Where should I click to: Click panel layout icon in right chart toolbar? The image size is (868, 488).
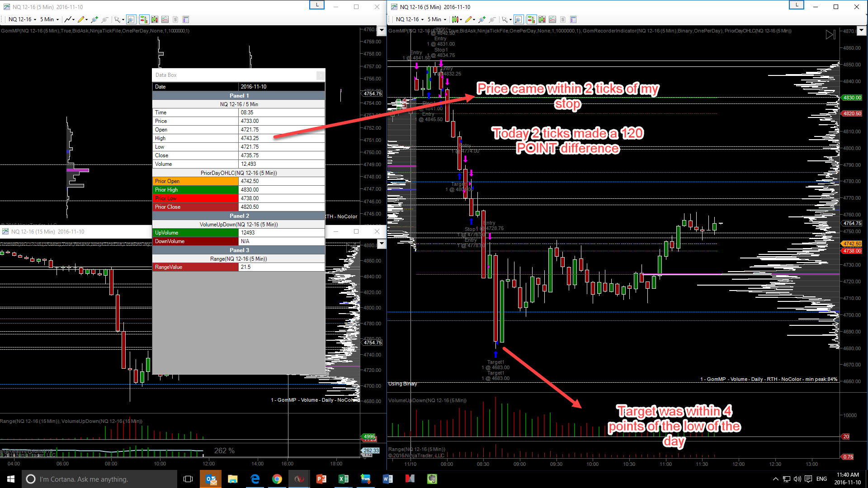point(573,19)
